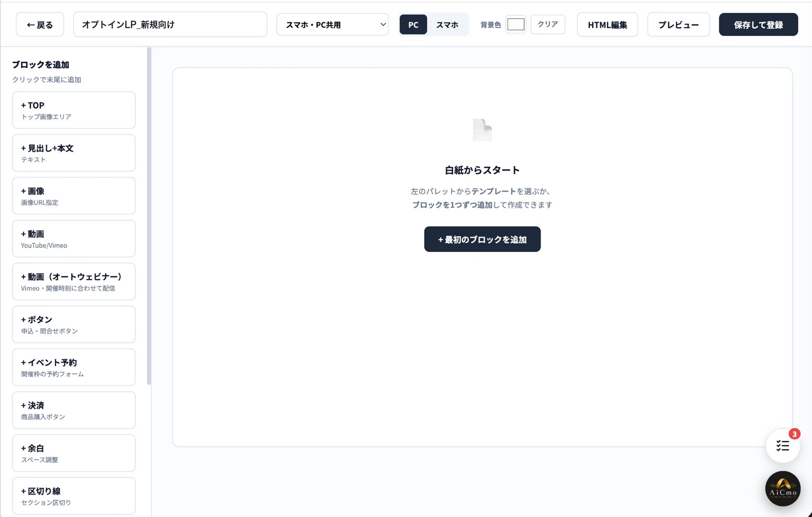Click the page name field オプトインLP_新規向け
This screenshot has width=812, height=517.
pyautogui.click(x=170, y=24)
